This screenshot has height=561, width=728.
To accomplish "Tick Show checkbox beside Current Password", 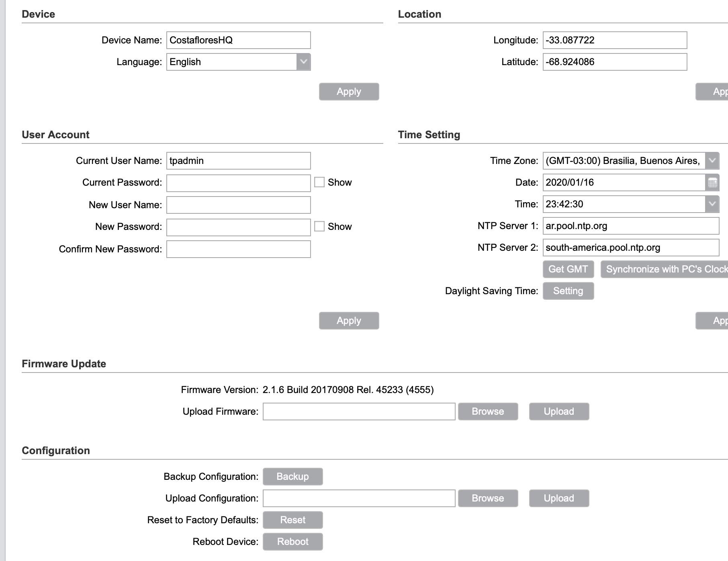I will pos(319,182).
